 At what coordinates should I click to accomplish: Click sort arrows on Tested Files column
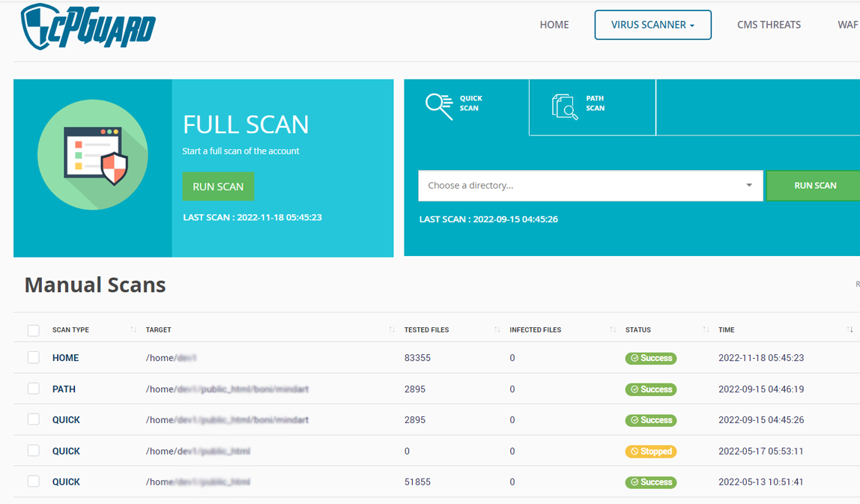[x=497, y=330]
